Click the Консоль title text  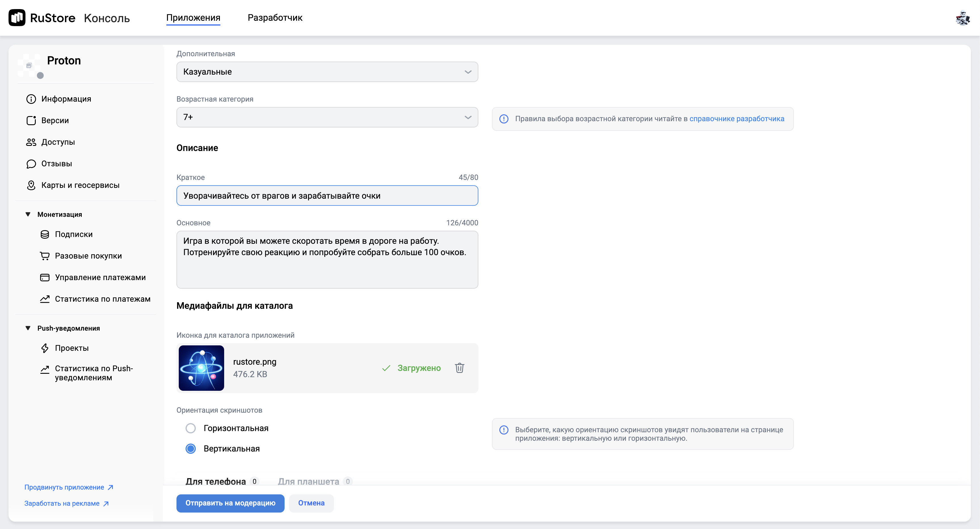[x=107, y=18]
